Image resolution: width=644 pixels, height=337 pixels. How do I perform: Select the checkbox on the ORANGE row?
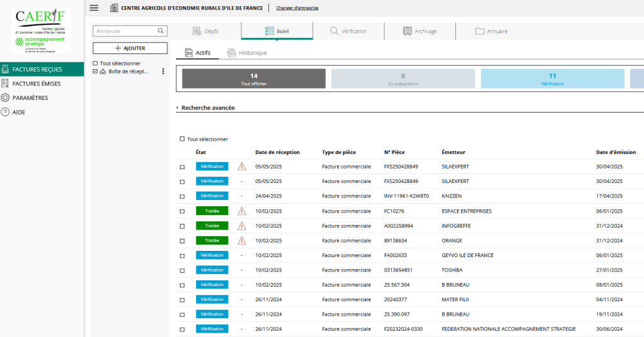coord(182,241)
